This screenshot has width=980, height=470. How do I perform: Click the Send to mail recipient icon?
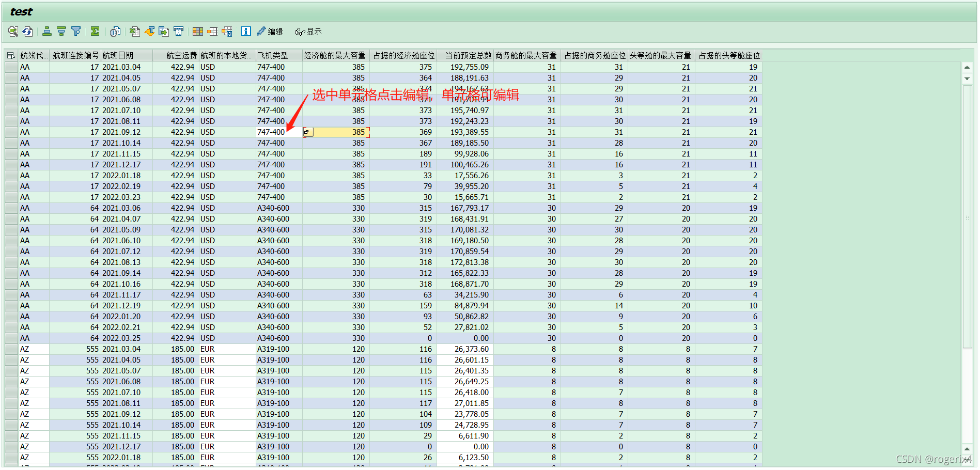coord(178,32)
